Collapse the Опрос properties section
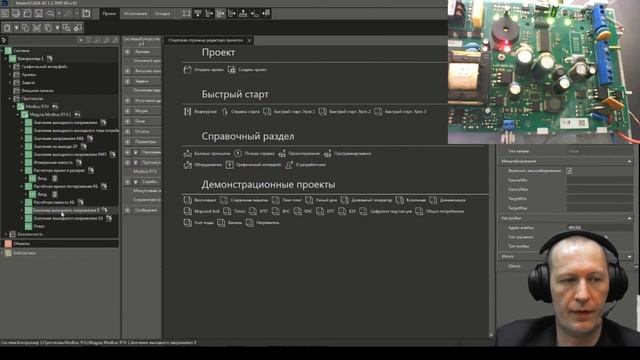The height and width of the screenshot is (360, 640). 629,256
